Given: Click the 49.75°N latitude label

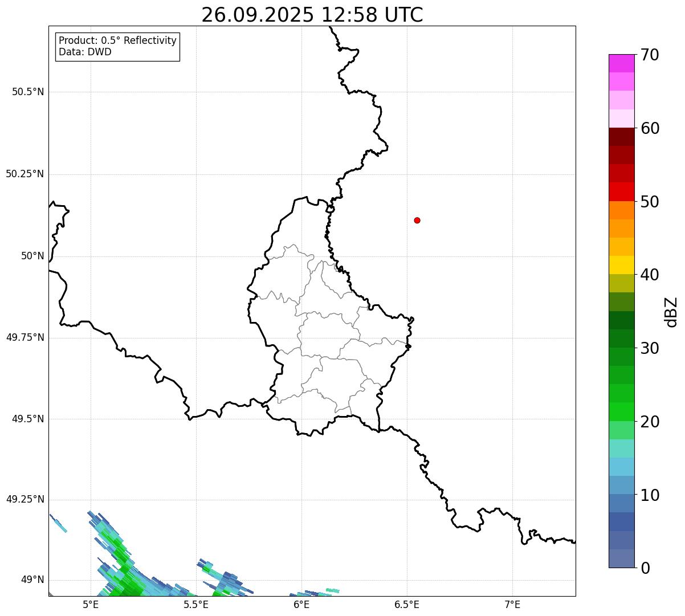Looking at the screenshot, I should click(x=25, y=337).
